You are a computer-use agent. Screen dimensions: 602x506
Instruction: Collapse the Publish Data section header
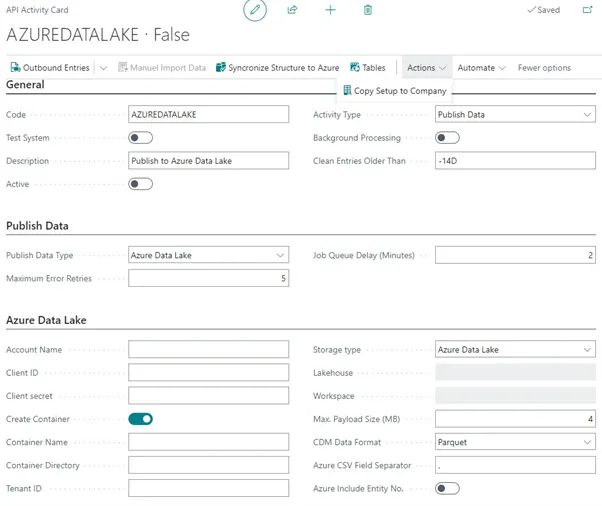37,226
